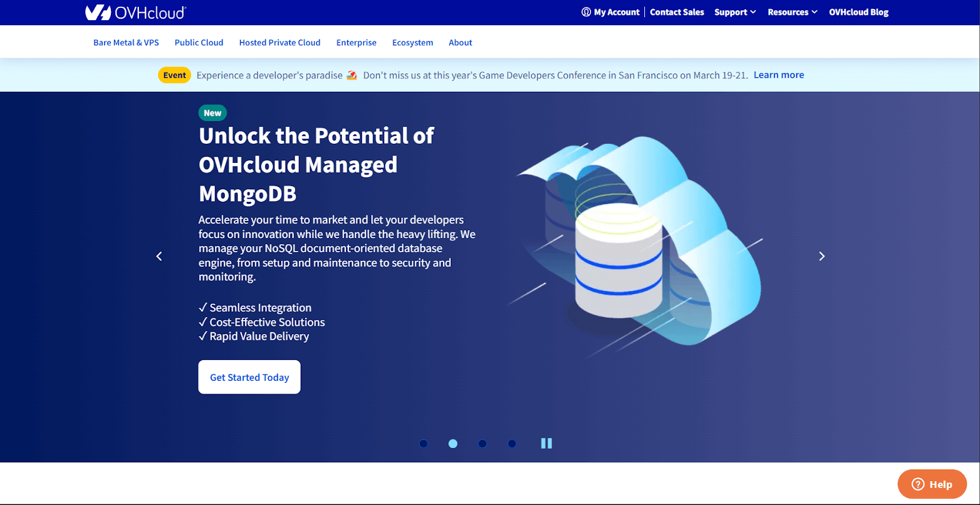
Task: Advance to the next carousel slide
Action: (821, 256)
